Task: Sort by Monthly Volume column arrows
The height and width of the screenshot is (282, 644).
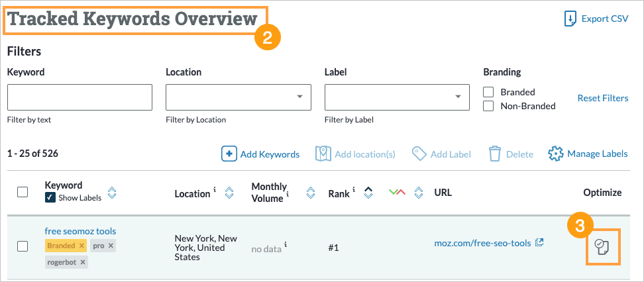Action: [310, 193]
